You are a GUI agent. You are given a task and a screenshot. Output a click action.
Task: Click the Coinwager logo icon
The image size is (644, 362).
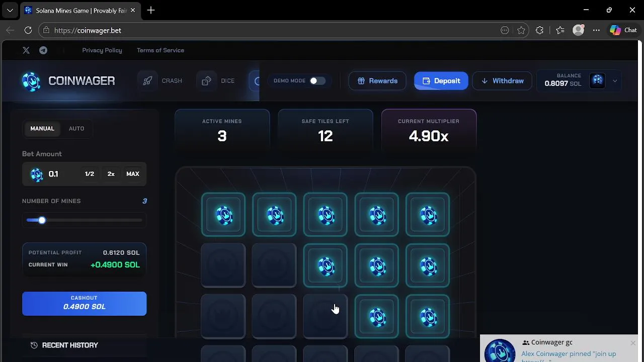point(31,81)
